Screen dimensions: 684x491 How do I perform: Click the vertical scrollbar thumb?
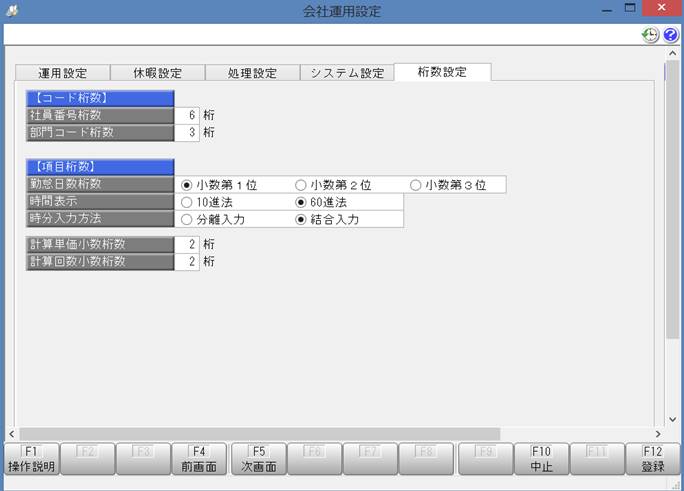(673, 199)
